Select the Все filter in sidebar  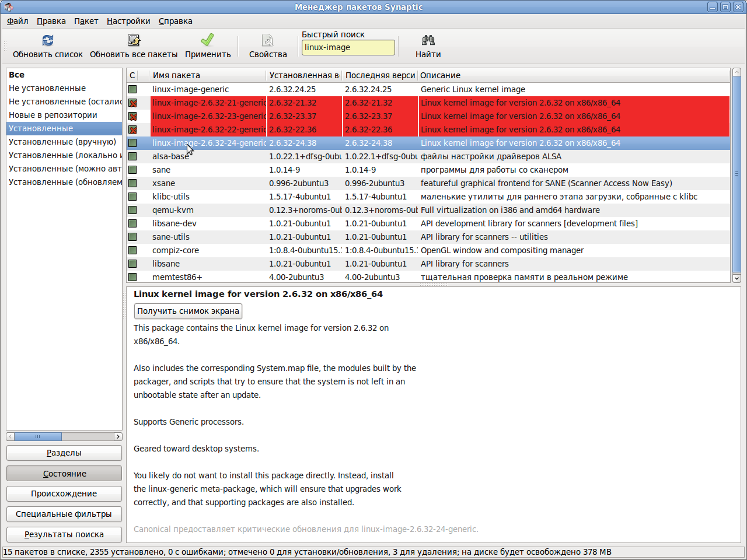click(64, 75)
